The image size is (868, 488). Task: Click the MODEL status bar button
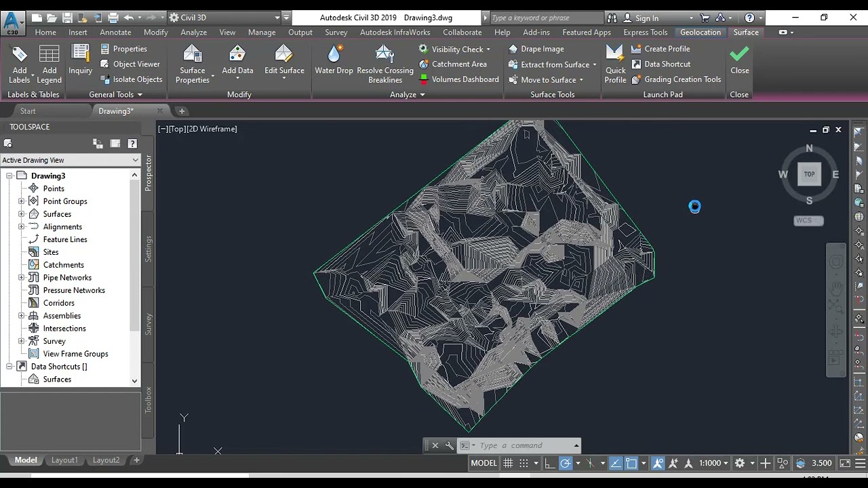pos(484,463)
